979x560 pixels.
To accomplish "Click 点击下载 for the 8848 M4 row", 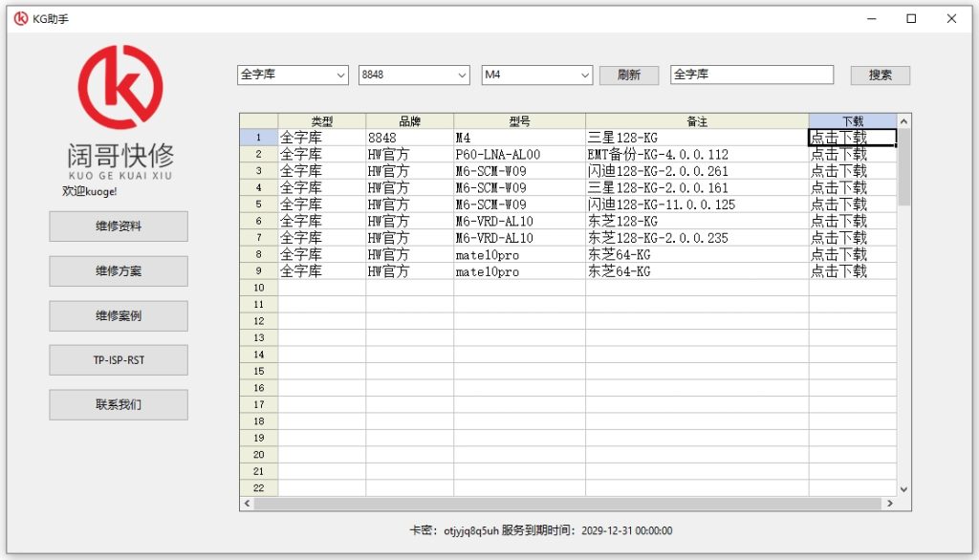I will pos(852,138).
